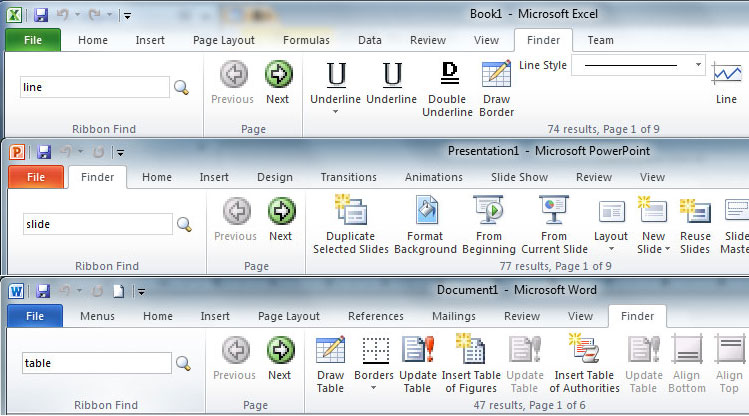749x416 pixels.
Task: Click the PowerPoint Ribbon Find magnifier icon
Action: click(x=184, y=224)
